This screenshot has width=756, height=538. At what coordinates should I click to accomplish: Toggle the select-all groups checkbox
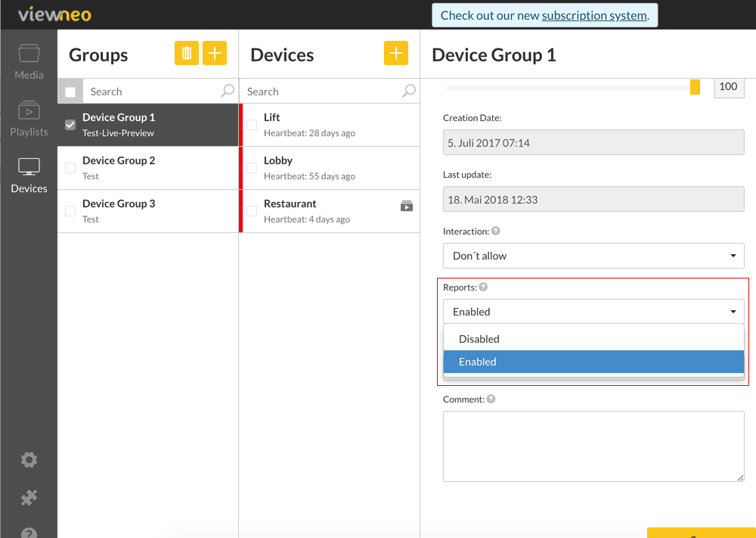[70, 92]
